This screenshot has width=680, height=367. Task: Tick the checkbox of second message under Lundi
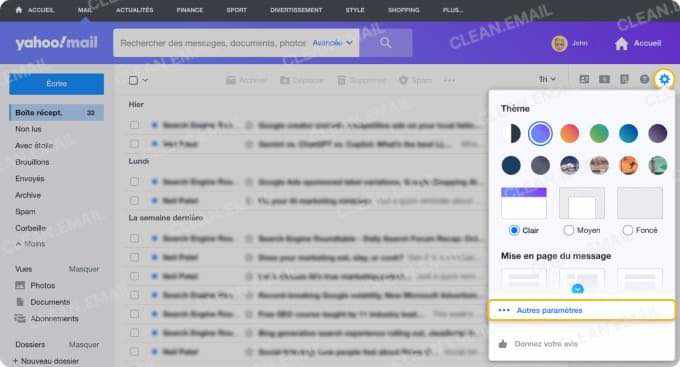coord(134,200)
